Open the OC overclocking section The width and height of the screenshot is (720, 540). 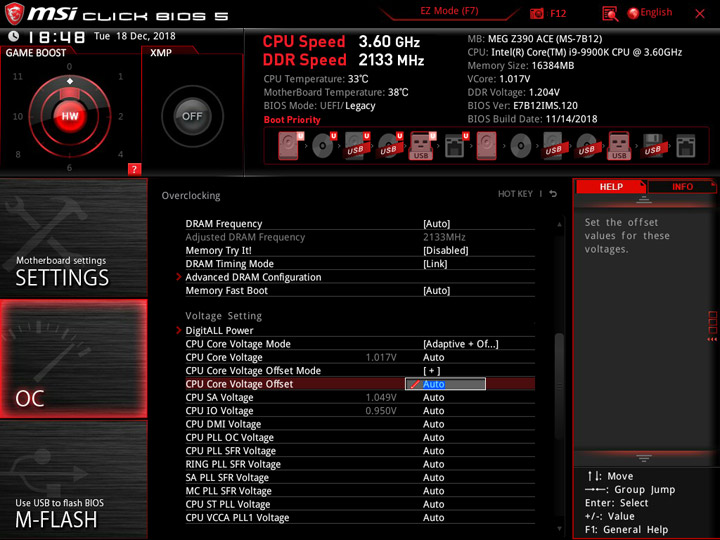(73, 359)
